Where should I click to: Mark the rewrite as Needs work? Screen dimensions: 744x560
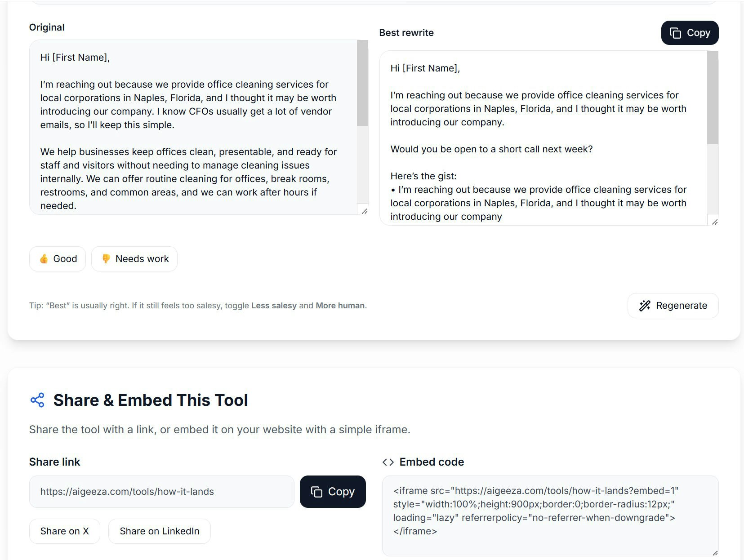(134, 259)
